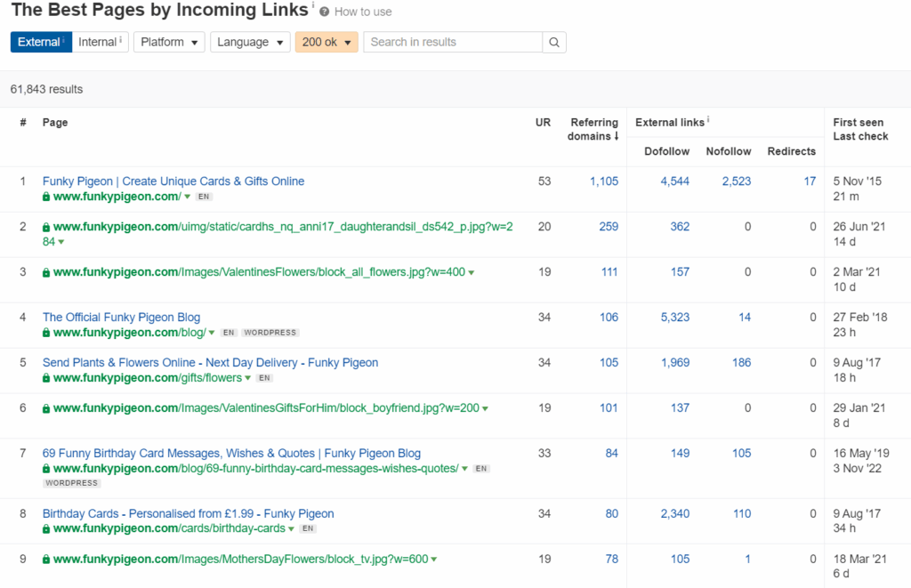Open Birthday Cards Personalised from £1.99 link

coord(189,513)
